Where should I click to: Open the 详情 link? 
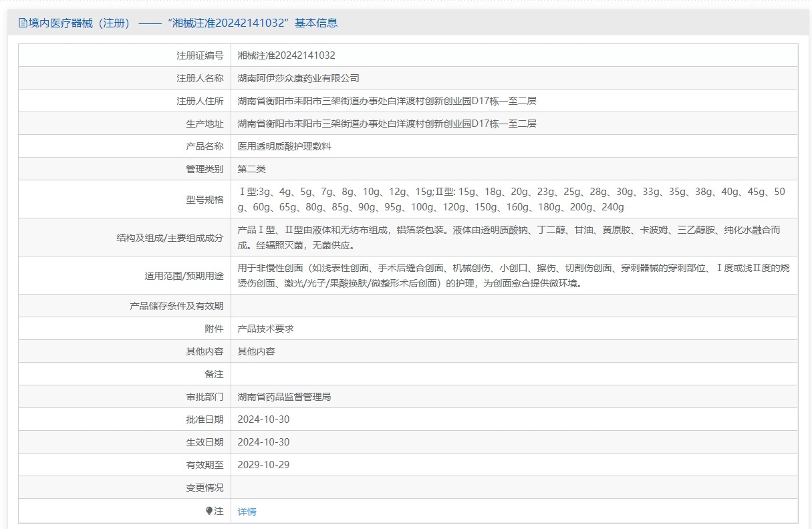(247, 512)
